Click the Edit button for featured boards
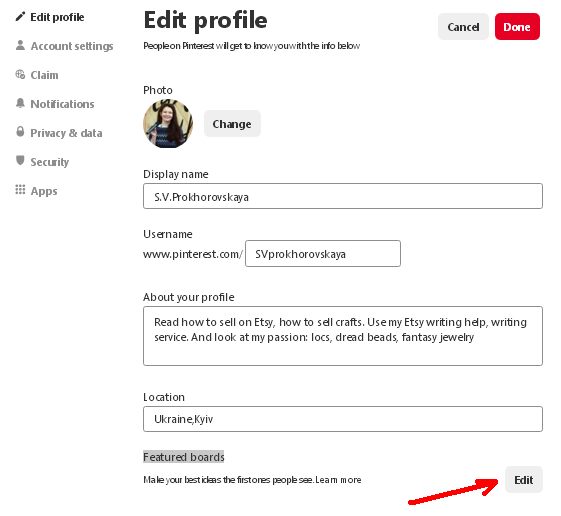Viewport: 561px width, 516px height. [524, 480]
